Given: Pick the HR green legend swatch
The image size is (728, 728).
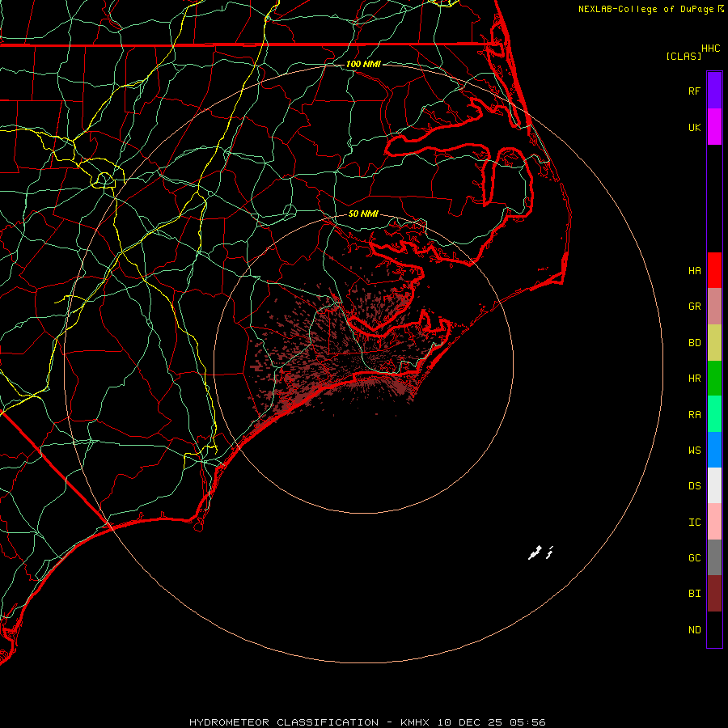Looking at the screenshot, I should [x=714, y=379].
